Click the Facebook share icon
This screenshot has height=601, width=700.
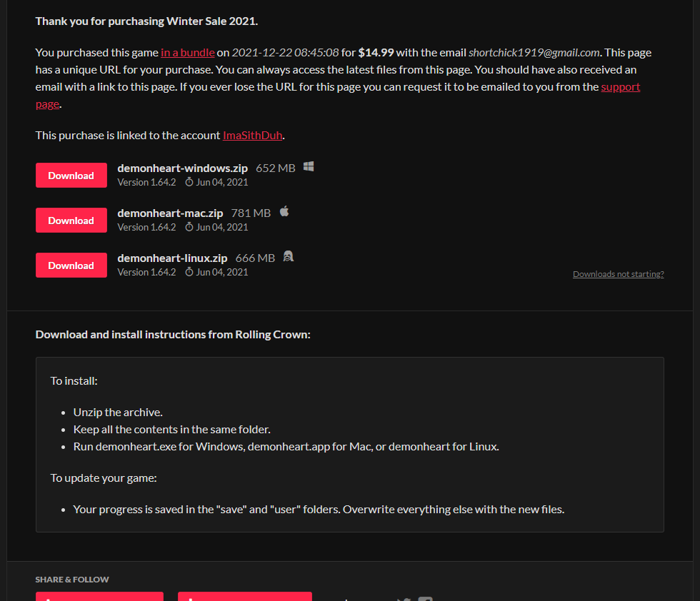(x=426, y=598)
